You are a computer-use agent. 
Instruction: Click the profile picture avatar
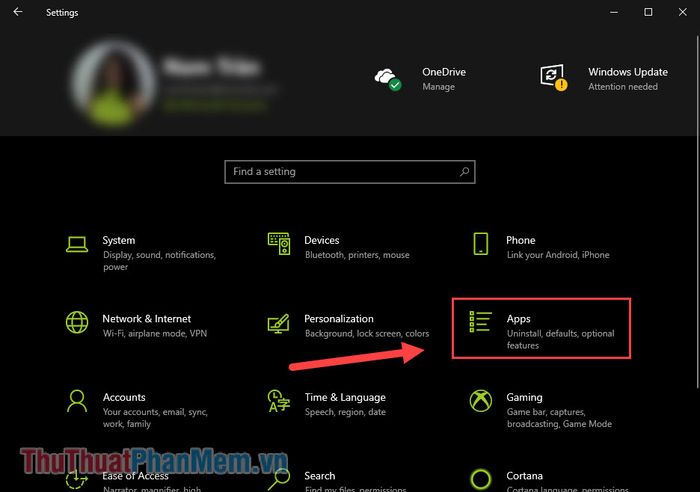[x=114, y=83]
